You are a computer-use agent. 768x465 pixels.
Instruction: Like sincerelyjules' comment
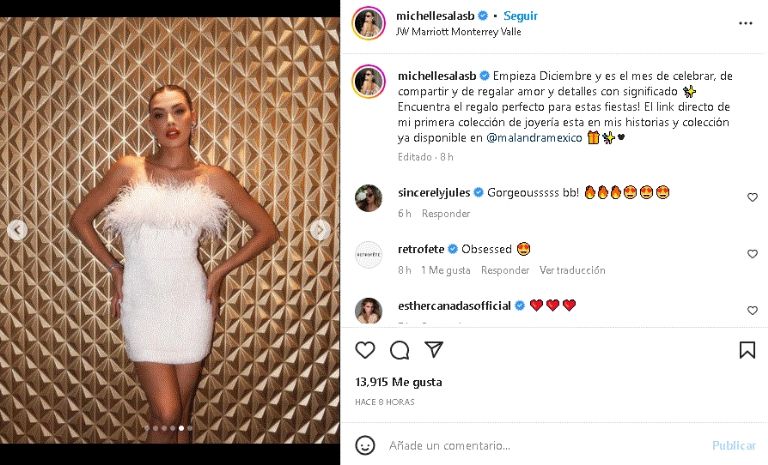[x=752, y=198]
